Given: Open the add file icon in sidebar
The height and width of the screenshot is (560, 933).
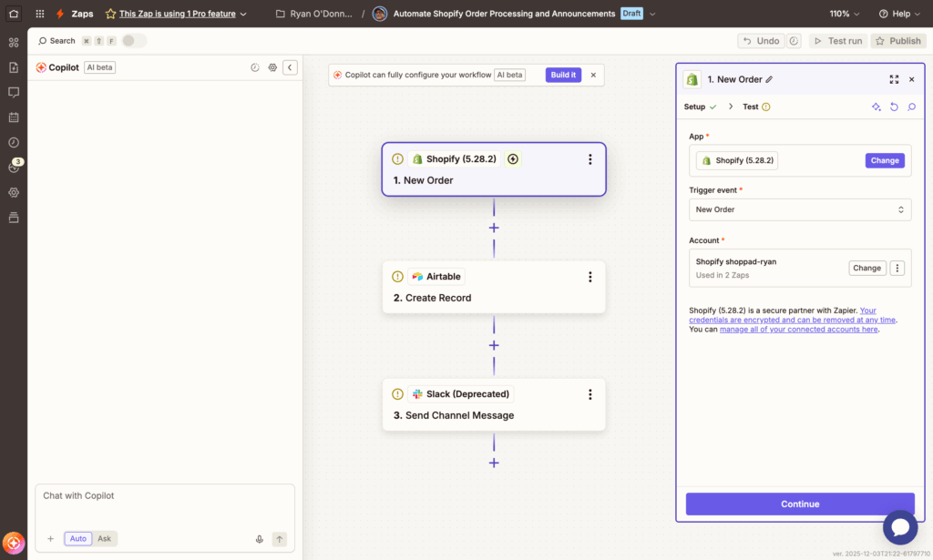Looking at the screenshot, I should [14, 67].
